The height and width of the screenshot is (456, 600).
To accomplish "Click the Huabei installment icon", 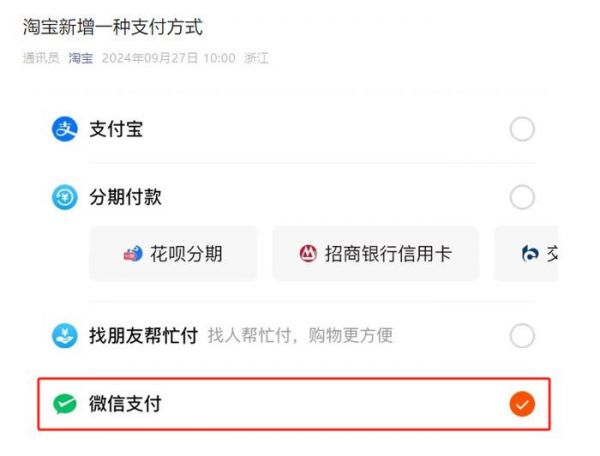I will click(133, 254).
